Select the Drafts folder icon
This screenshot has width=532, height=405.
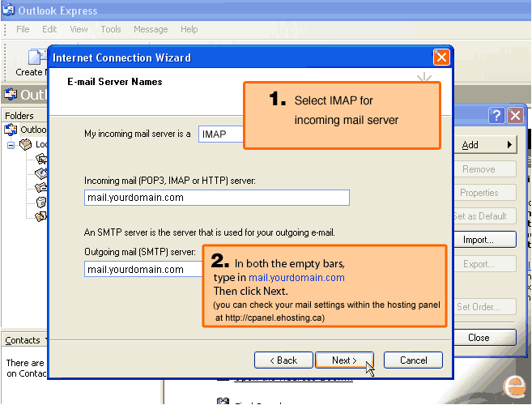tap(41, 216)
